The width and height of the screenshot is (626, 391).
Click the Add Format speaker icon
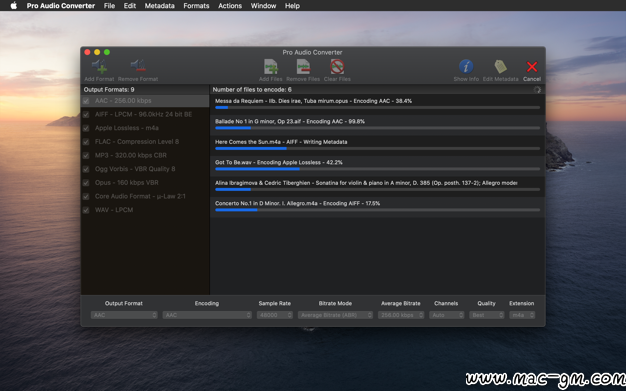click(99, 66)
